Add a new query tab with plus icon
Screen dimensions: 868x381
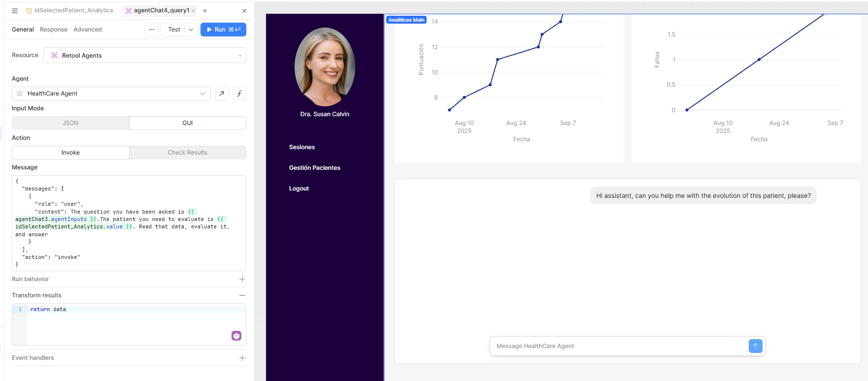click(205, 10)
